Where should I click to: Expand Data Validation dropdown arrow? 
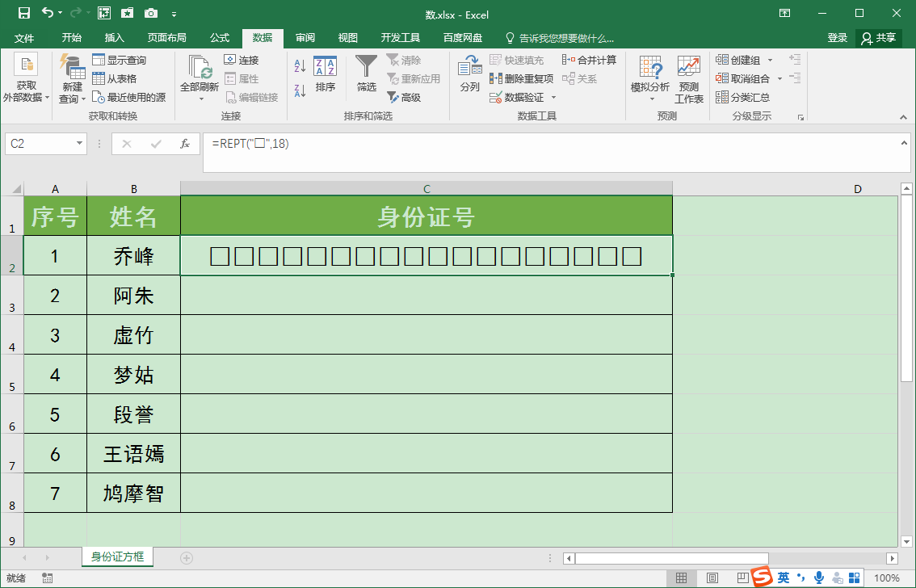point(553,98)
